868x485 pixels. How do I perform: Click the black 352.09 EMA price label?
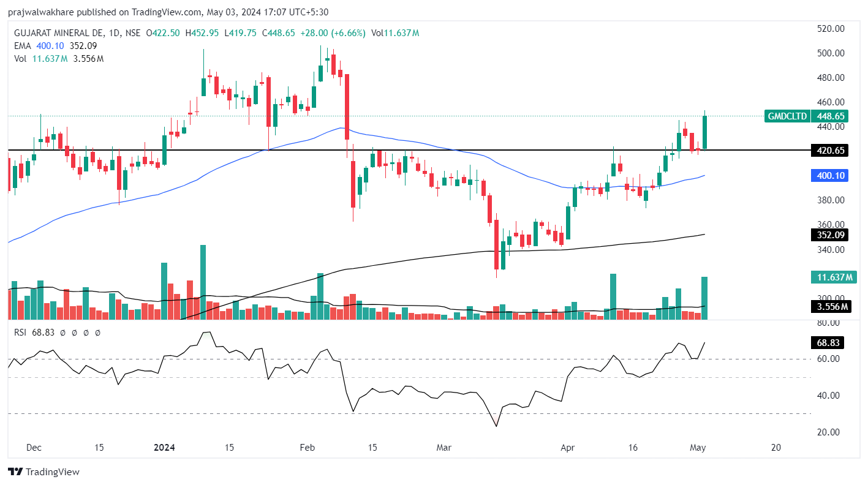coord(830,234)
